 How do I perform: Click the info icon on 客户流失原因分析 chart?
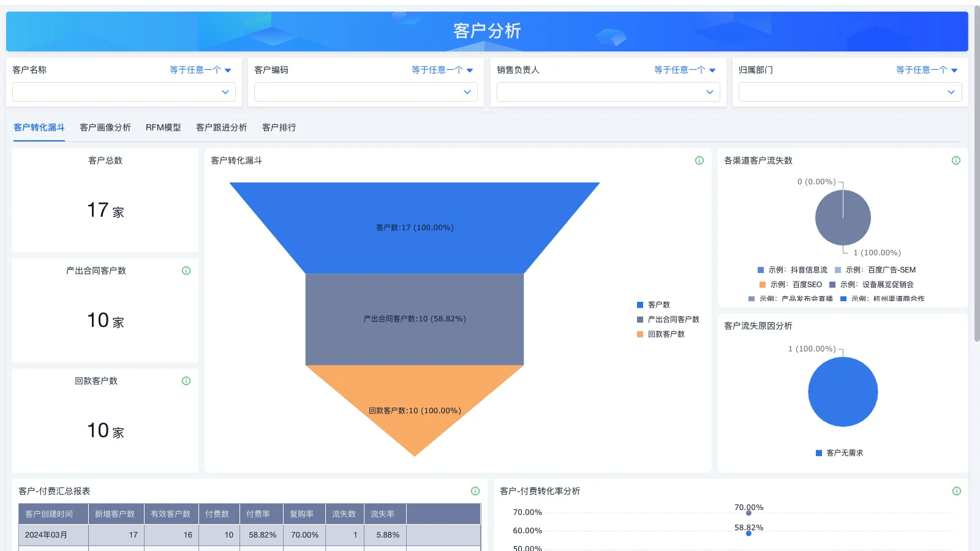coord(956,326)
